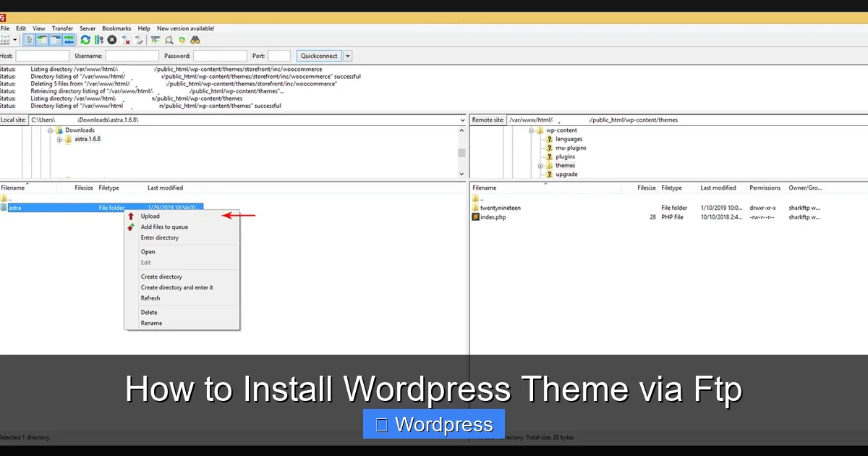Open the New version available! menu
The image size is (868, 456).
[x=185, y=28]
